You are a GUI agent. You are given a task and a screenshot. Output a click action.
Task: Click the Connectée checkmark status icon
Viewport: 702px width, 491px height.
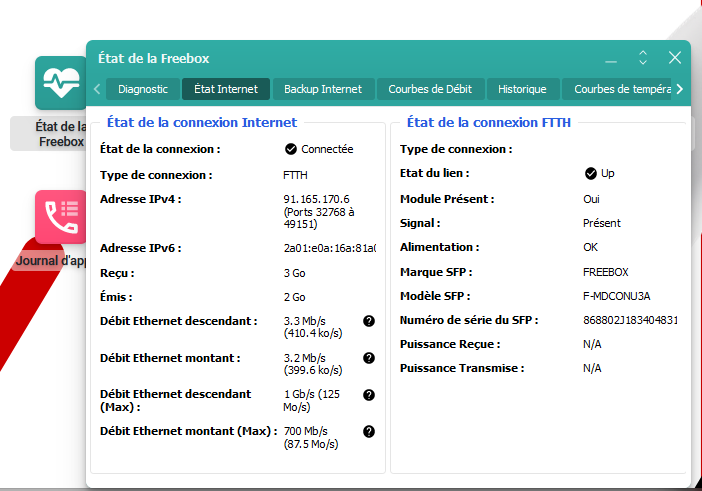pyautogui.click(x=291, y=149)
